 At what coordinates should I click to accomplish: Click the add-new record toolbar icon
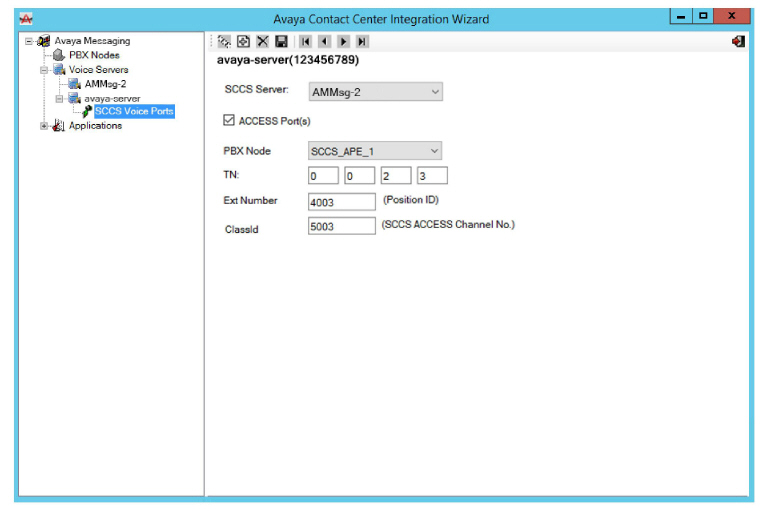tap(243, 42)
